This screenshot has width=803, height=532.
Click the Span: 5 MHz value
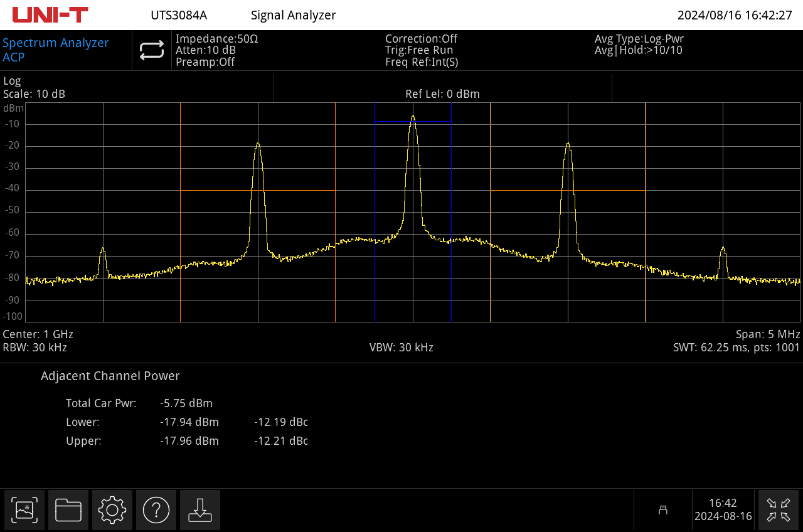(x=768, y=334)
